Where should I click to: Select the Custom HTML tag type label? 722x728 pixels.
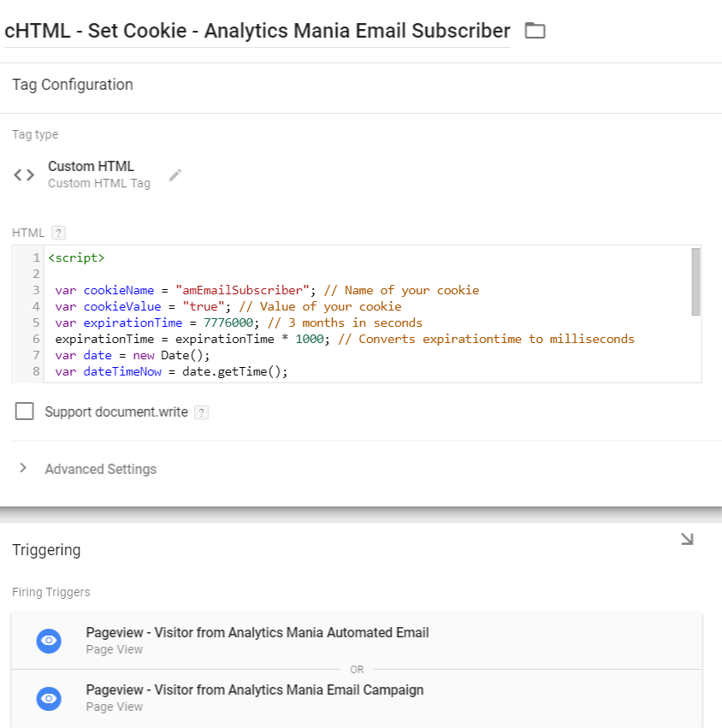point(91,166)
